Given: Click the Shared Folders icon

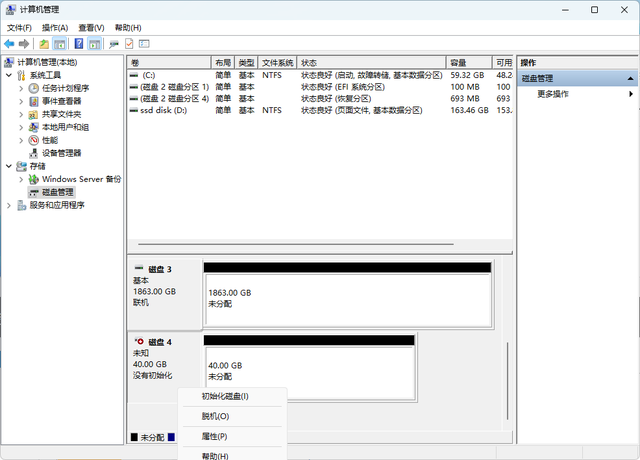Looking at the screenshot, I should pos(33,114).
